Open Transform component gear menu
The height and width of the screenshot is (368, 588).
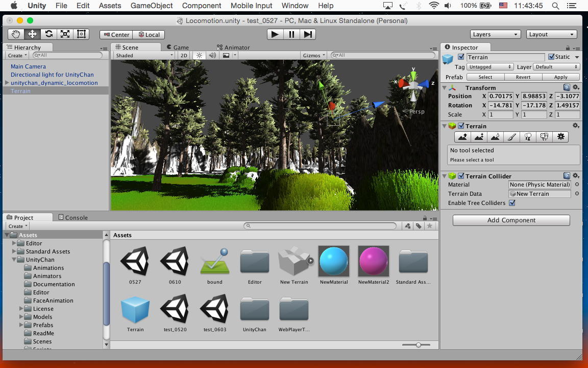pos(576,87)
